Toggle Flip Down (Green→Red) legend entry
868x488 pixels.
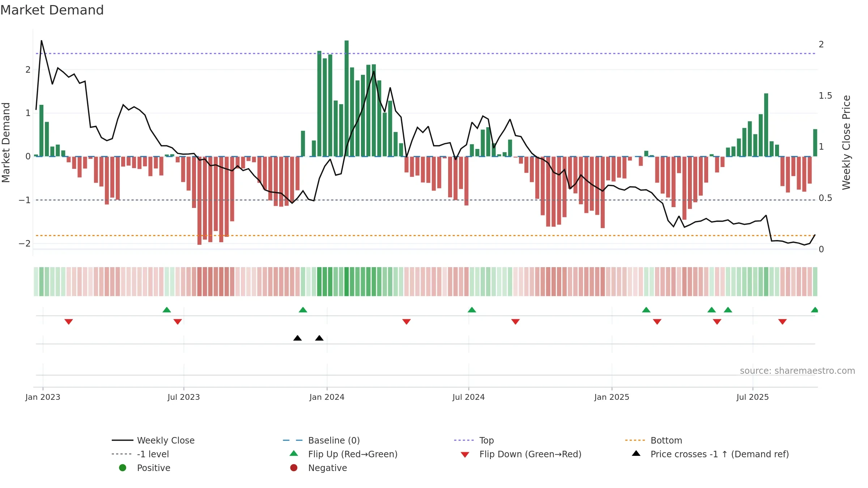point(521,454)
